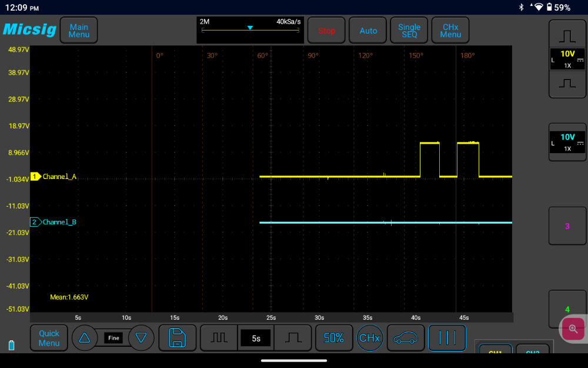Screen dimensions: 588x368
Task: Tap the Android home gesture bar
Action: [x=293, y=360]
